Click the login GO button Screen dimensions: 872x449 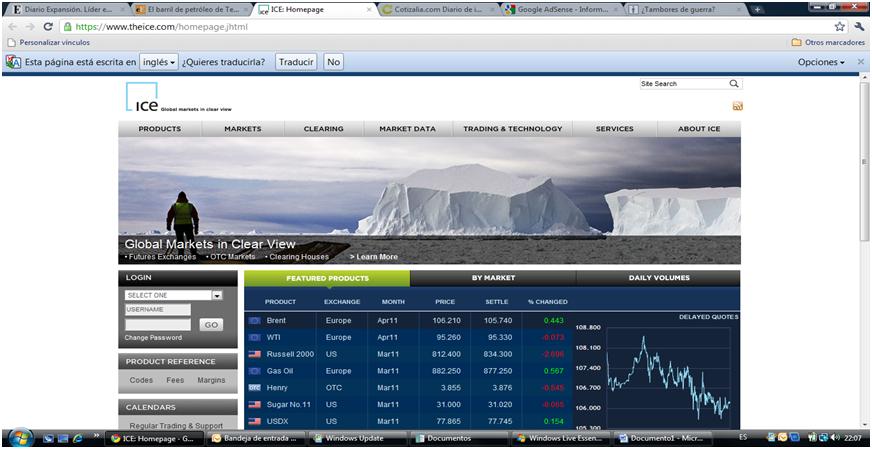(x=211, y=325)
